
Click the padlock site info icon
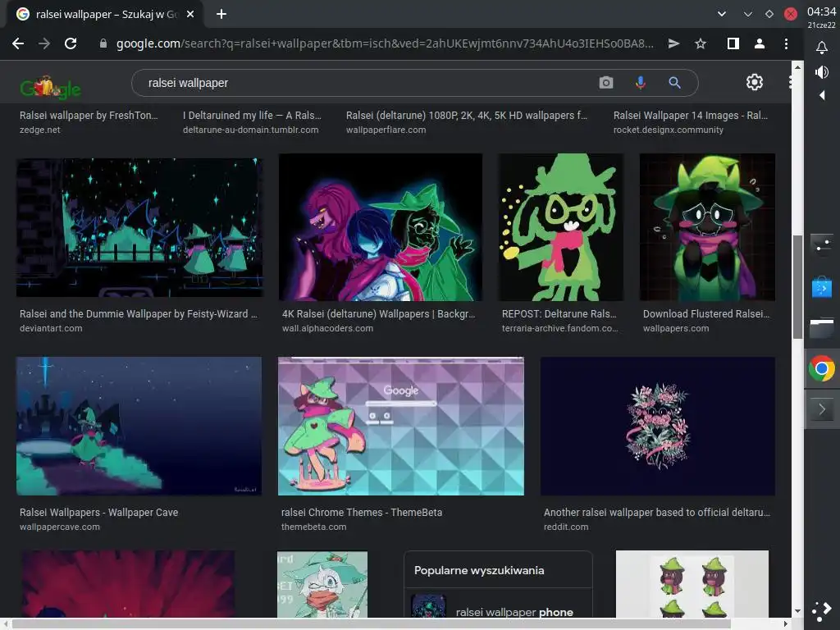coord(103,44)
